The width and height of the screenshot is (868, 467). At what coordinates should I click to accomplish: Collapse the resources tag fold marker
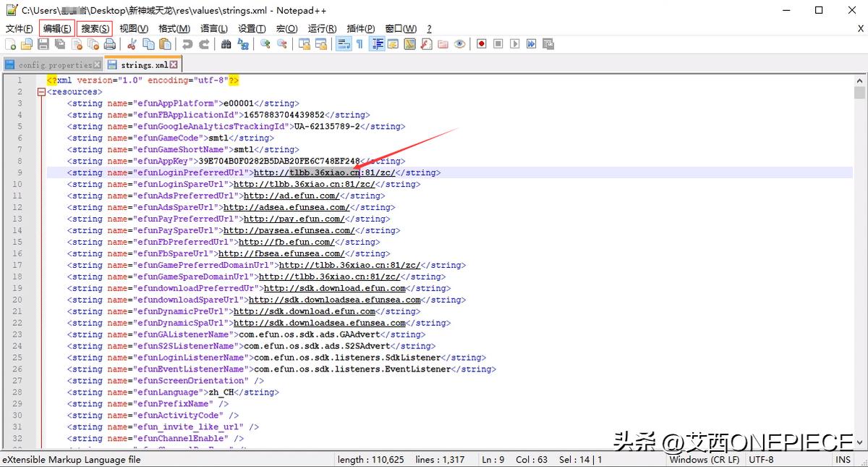[41, 92]
